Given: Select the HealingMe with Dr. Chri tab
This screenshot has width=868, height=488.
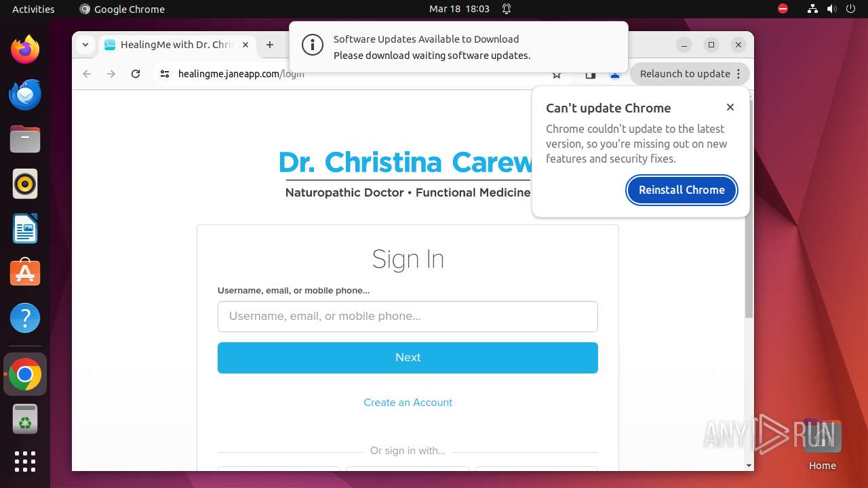Looking at the screenshot, I should point(176,45).
